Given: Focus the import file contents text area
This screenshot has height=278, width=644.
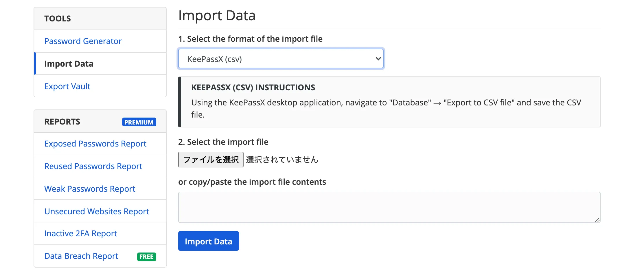Looking at the screenshot, I should point(389,207).
